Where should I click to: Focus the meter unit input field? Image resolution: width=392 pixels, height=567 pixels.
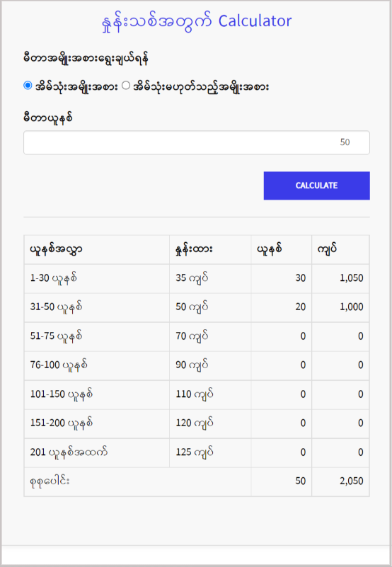click(197, 142)
